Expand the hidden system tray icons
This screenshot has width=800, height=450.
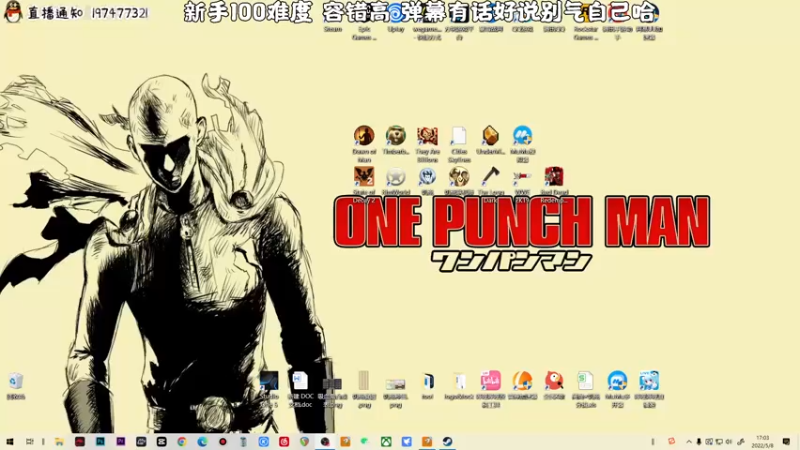689,442
